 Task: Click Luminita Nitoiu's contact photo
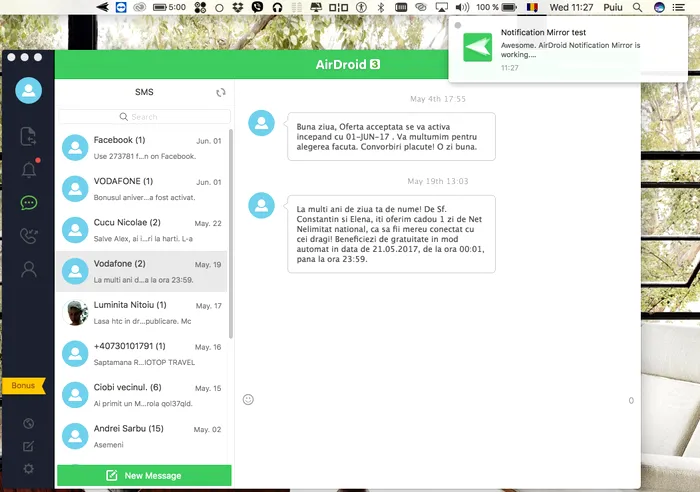[75, 313]
